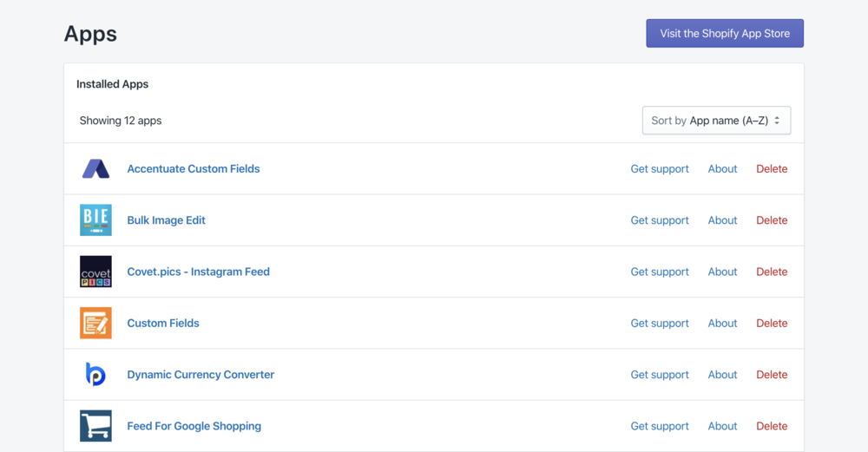Viewport: 868px width, 452px height.
Task: Click the Bulk Image Edit app icon
Action: (95, 220)
